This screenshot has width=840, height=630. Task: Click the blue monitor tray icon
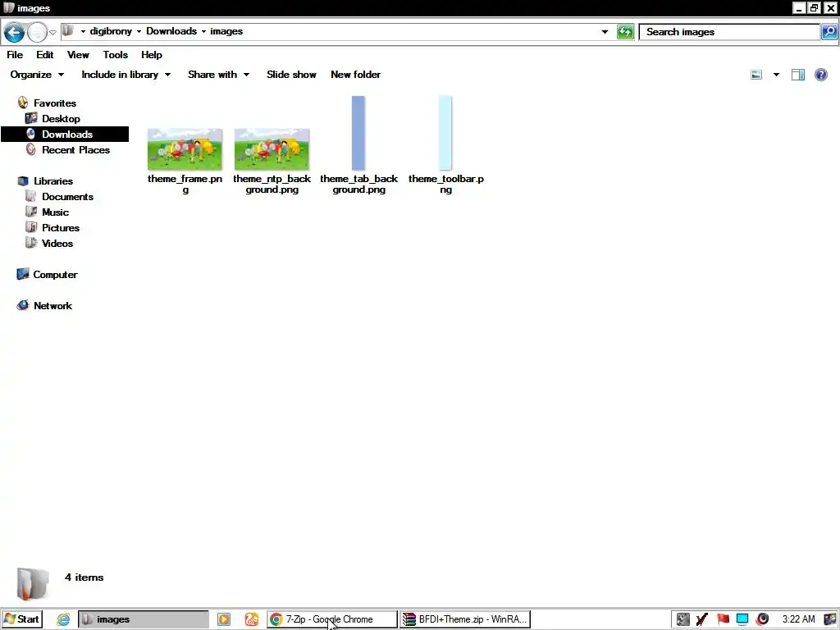[742, 619]
